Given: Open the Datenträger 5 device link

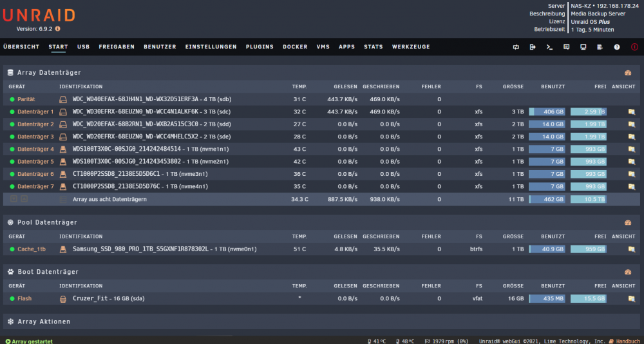Looking at the screenshot, I should pyautogui.click(x=35, y=162).
